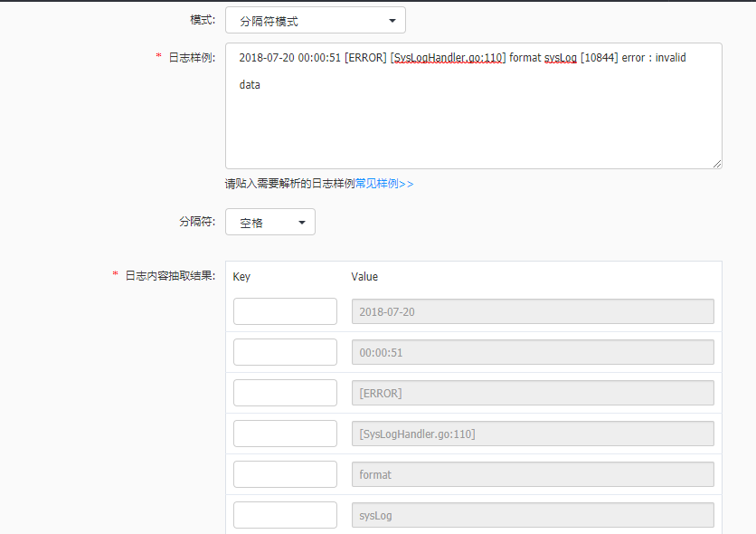Open the 模式 dropdown showing 分隔符模式
This screenshot has width=756, height=534.
[316, 20]
